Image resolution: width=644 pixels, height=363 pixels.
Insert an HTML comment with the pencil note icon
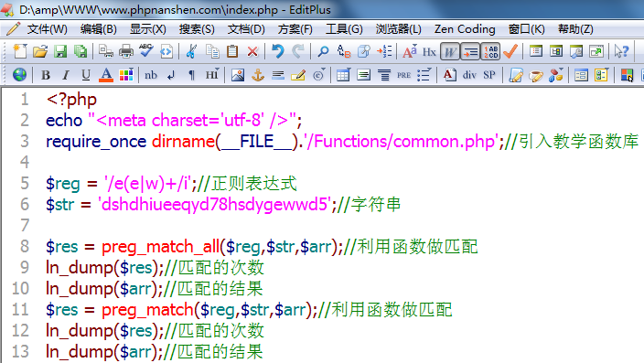point(298,75)
